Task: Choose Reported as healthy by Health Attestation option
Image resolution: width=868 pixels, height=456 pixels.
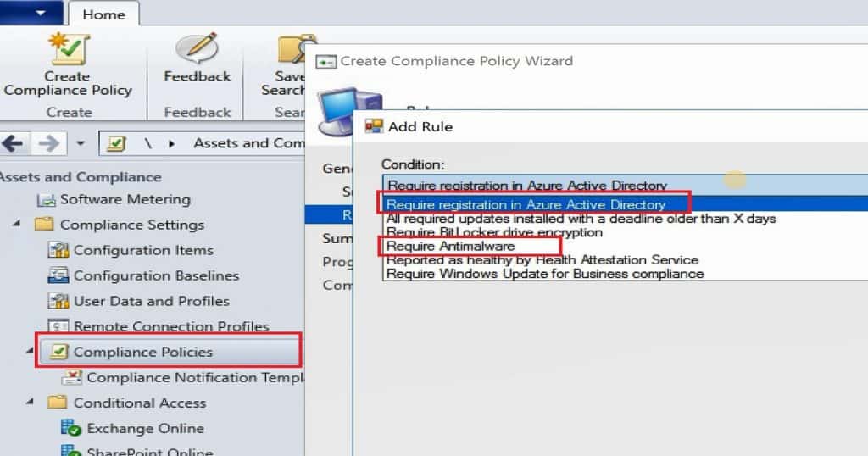Action: pyautogui.click(x=542, y=260)
